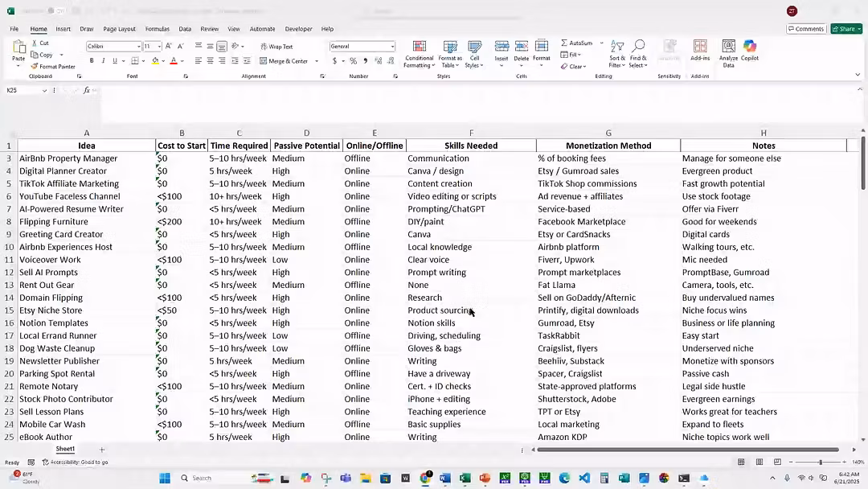Toggle Wrap Text on
The height and width of the screenshot is (489, 868).
click(276, 47)
